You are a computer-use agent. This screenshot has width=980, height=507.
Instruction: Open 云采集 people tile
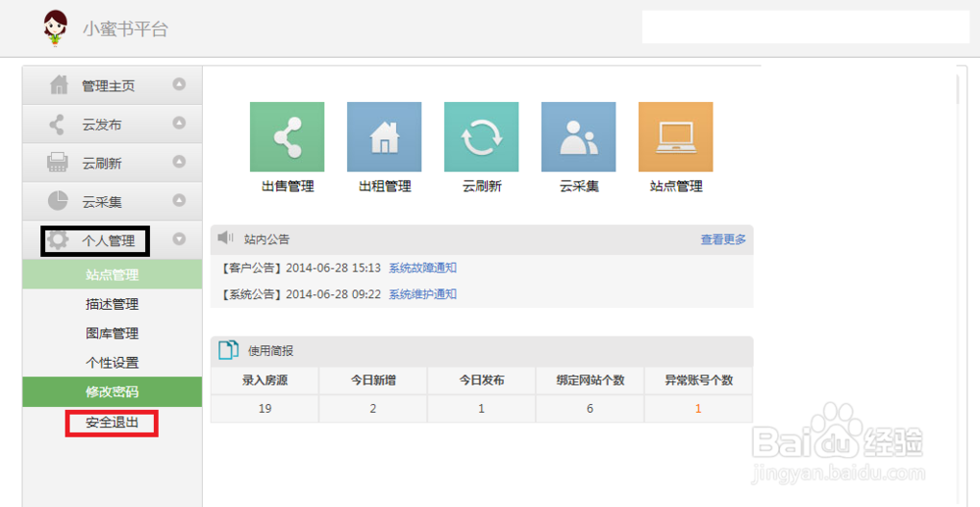(x=579, y=137)
